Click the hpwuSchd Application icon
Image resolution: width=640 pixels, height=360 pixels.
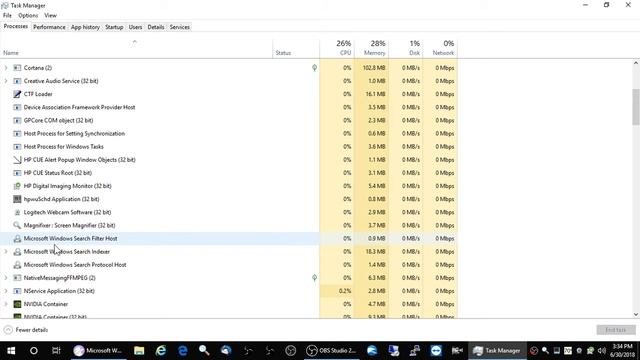click(17, 199)
